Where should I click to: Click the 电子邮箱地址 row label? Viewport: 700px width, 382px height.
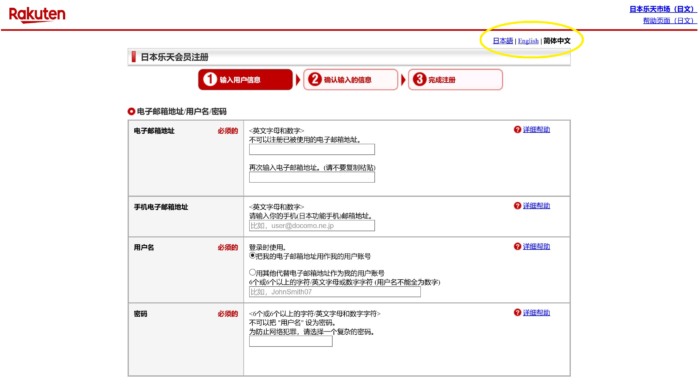pyautogui.click(x=154, y=131)
